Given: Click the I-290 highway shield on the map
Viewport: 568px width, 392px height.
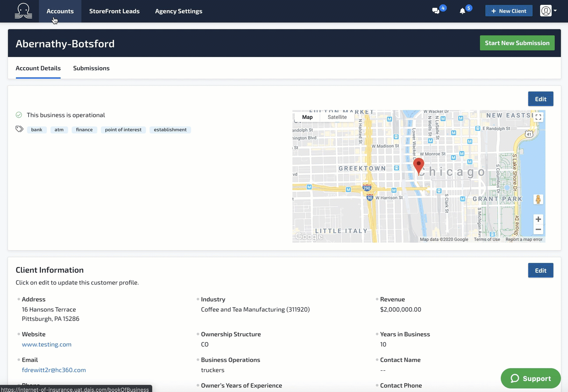Looking at the screenshot, I should 367,188.
